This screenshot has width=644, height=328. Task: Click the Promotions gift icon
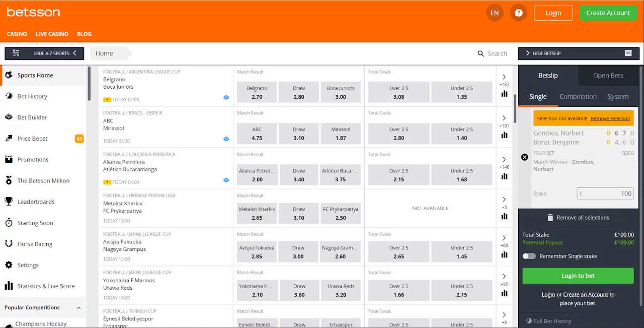(9, 160)
